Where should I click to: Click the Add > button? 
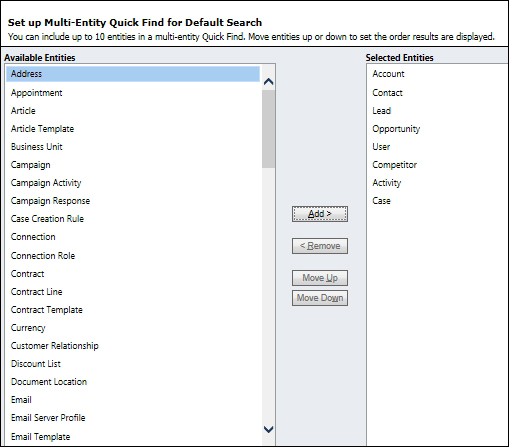coord(320,214)
